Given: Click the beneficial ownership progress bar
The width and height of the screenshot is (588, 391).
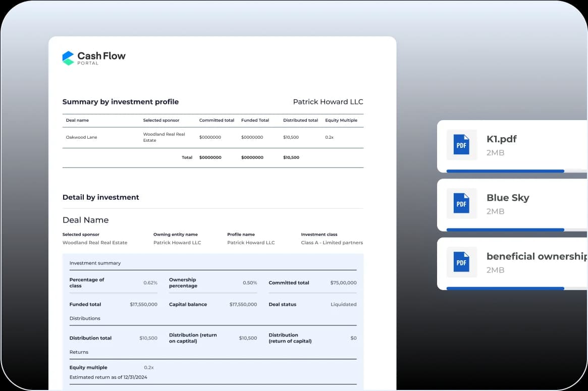Looking at the screenshot, I should pos(505,288).
